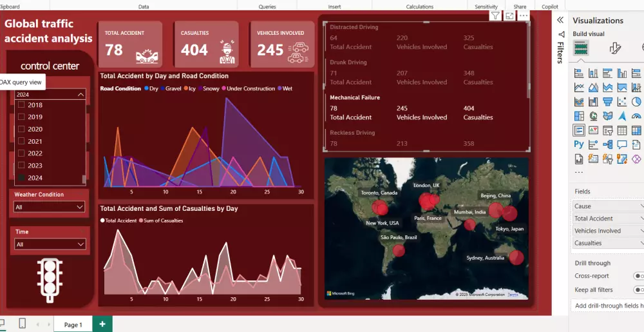Add a new report page
Viewport: 644px width, 332px height.
(102, 324)
